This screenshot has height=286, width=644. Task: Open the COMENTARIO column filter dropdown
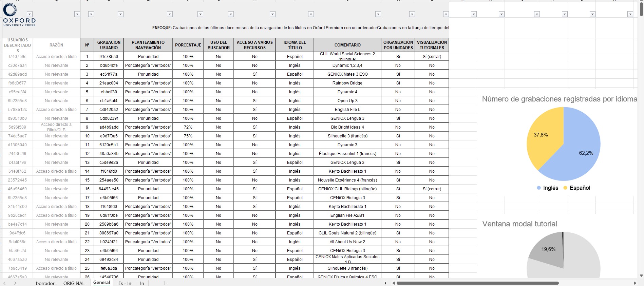pos(378,14)
